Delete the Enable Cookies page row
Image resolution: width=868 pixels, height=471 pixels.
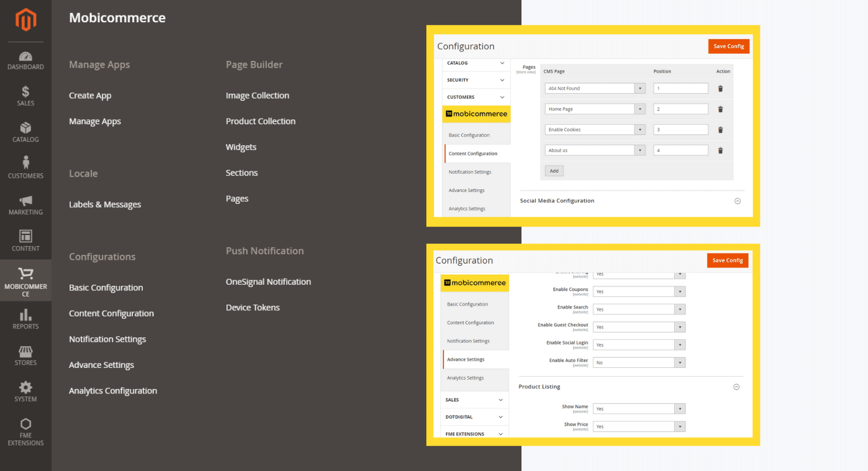[x=720, y=130]
